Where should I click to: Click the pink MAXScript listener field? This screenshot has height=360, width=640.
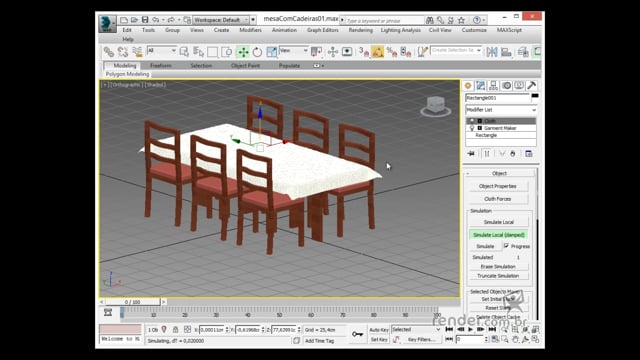(x=120, y=329)
